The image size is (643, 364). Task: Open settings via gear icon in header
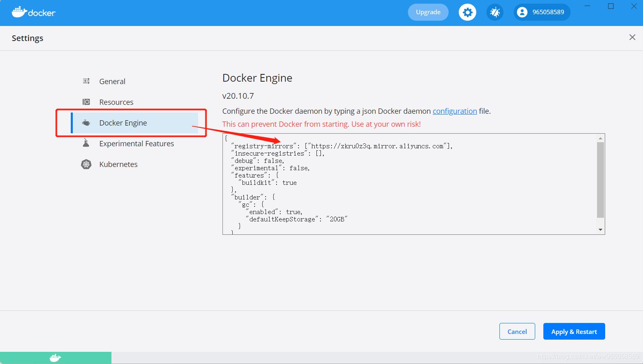click(467, 12)
